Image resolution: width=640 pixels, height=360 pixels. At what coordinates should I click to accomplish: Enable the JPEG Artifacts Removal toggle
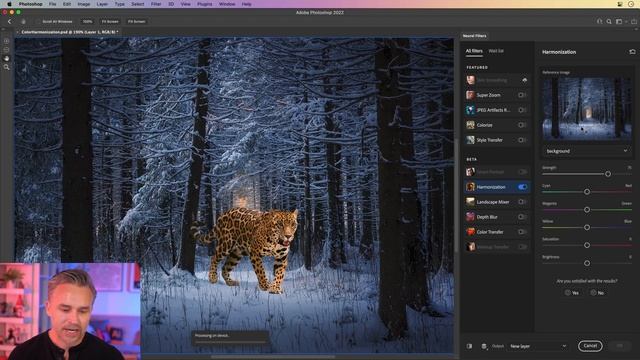pyautogui.click(x=522, y=110)
